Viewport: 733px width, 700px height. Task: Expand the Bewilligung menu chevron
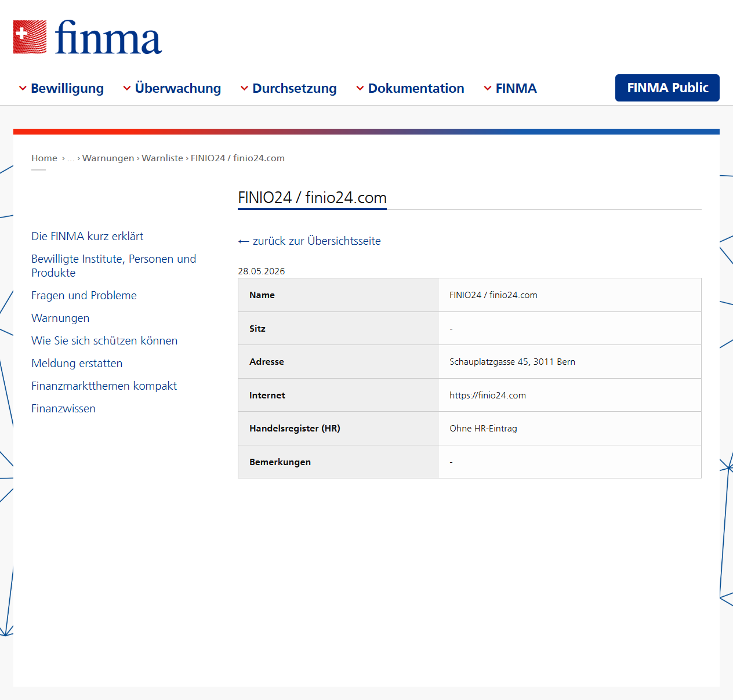click(x=23, y=88)
